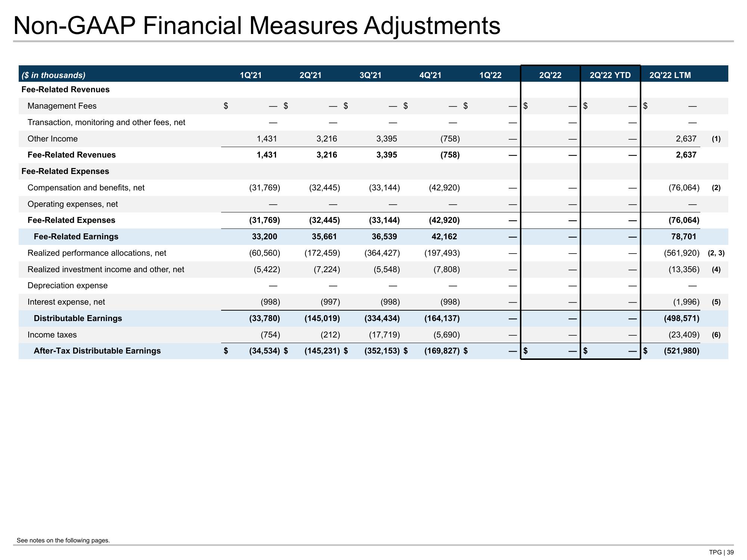The height and width of the screenshot is (560, 747).
Task: Click Other Income value 3,395
Action: (x=387, y=139)
